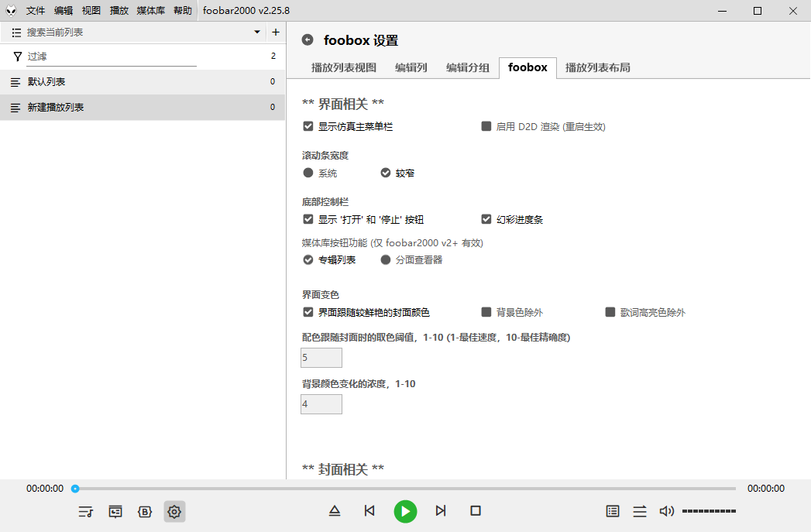Open the 编辑 menu
811x532 pixels.
[x=63, y=10]
